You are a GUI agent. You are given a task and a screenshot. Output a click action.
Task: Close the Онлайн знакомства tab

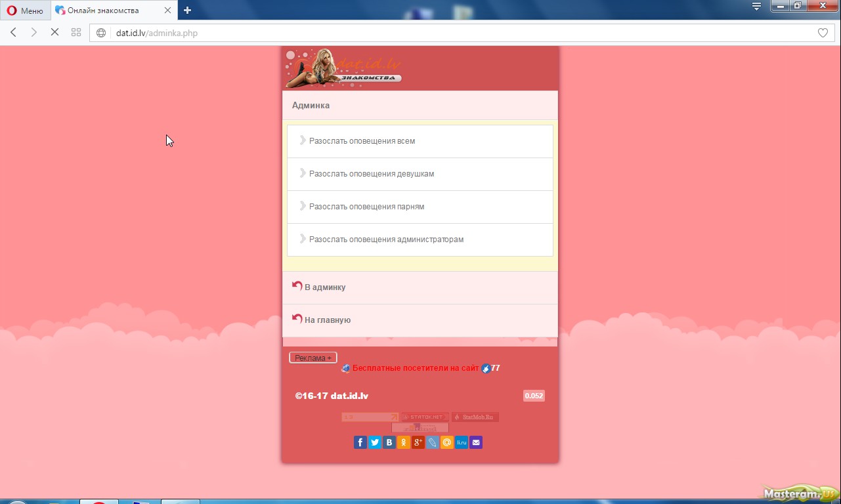167,10
